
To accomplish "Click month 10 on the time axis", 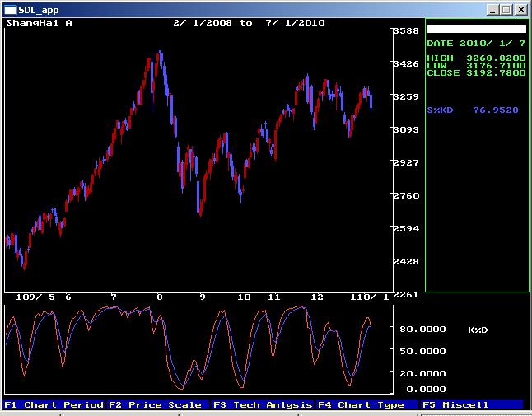I will coord(244,297).
